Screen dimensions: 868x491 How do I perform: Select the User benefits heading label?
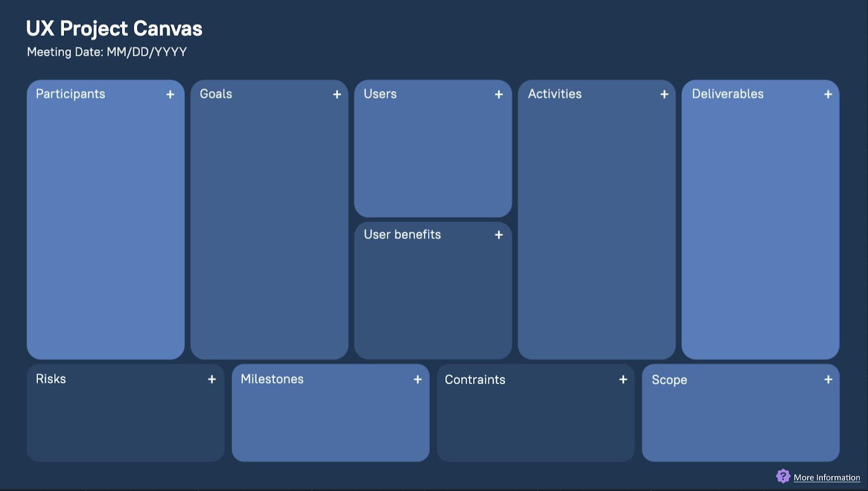click(402, 234)
